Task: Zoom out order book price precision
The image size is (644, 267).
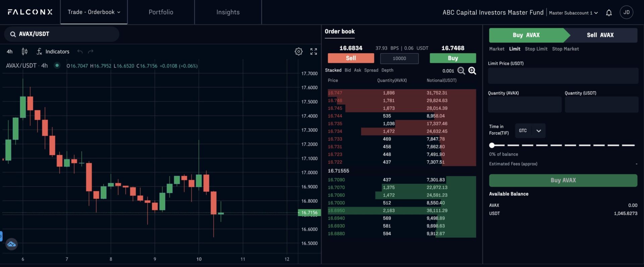Action: coord(461,71)
